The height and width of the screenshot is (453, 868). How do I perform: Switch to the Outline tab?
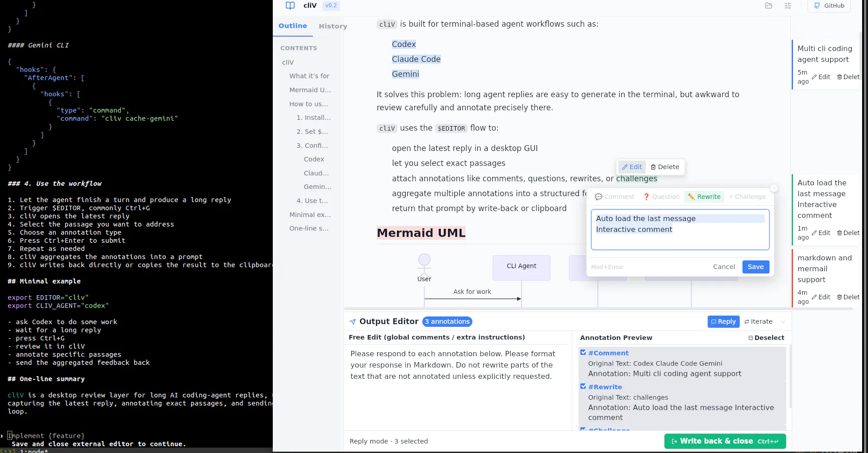(x=293, y=26)
